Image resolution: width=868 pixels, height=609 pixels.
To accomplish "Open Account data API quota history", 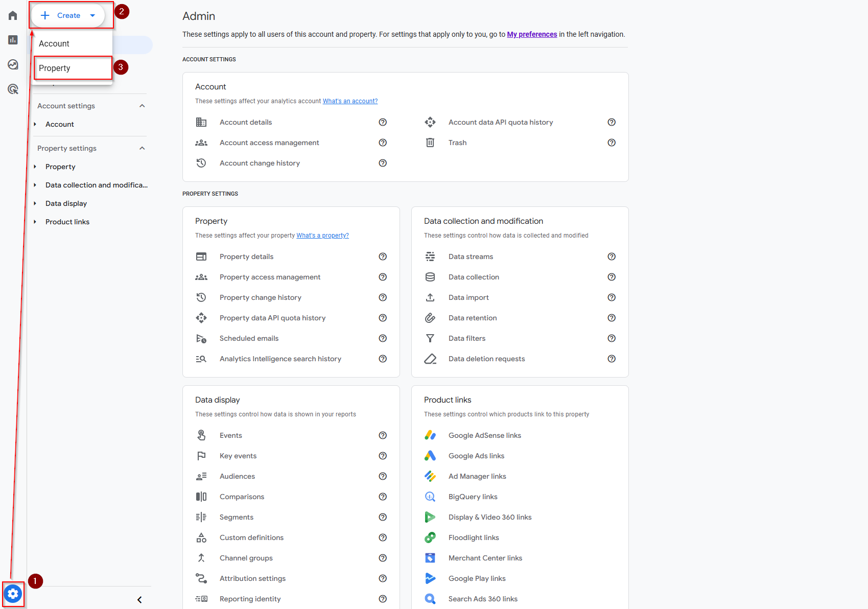I will [x=501, y=122].
